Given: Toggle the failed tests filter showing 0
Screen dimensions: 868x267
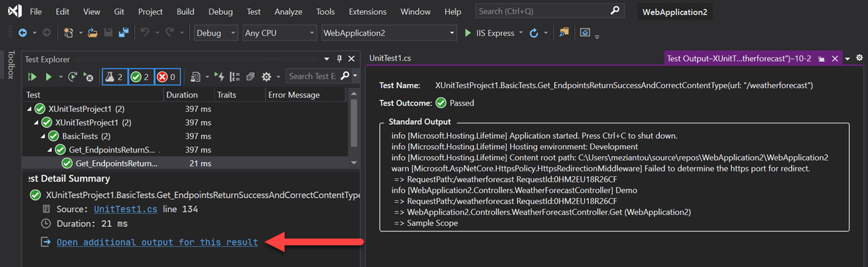Looking at the screenshot, I should click(167, 77).
